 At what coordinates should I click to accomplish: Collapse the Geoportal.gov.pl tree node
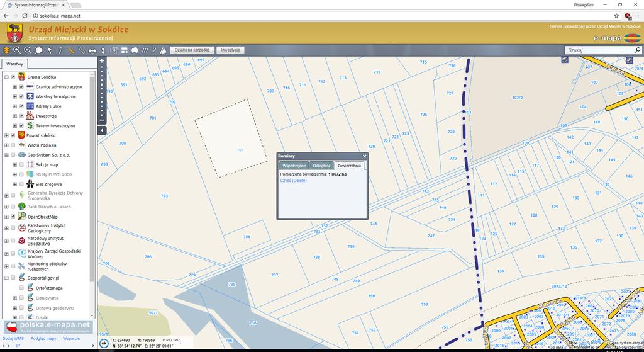(x=6, y=278)
